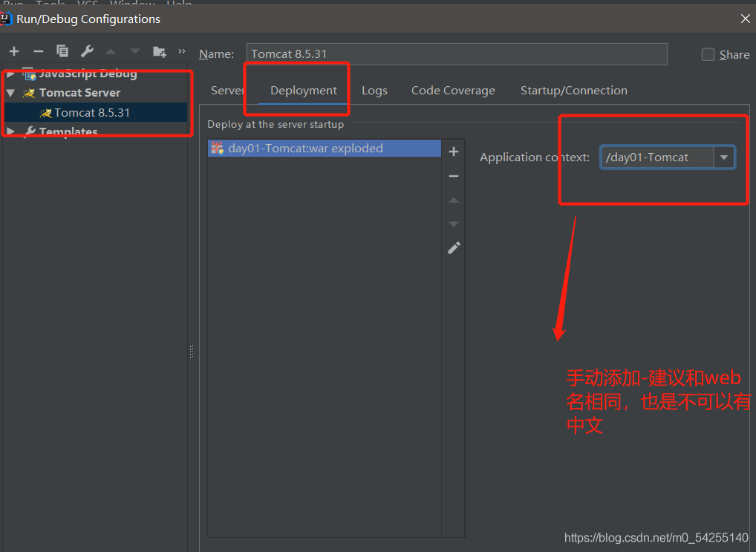
Task: Move configuration down in left toolbar
Action: [135, 51]
